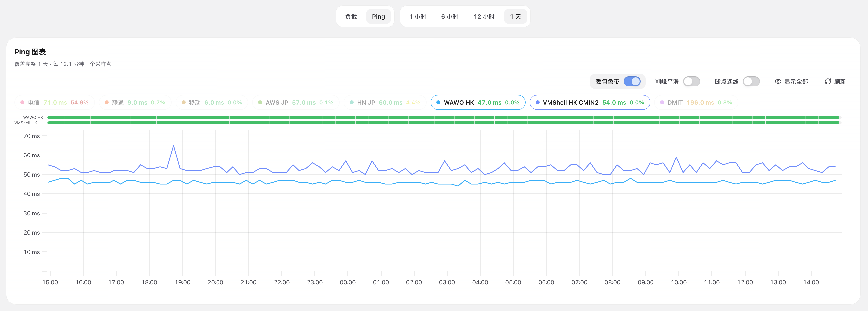
Task: Choose the 6 小时 time range
Action: pos(449,16)
